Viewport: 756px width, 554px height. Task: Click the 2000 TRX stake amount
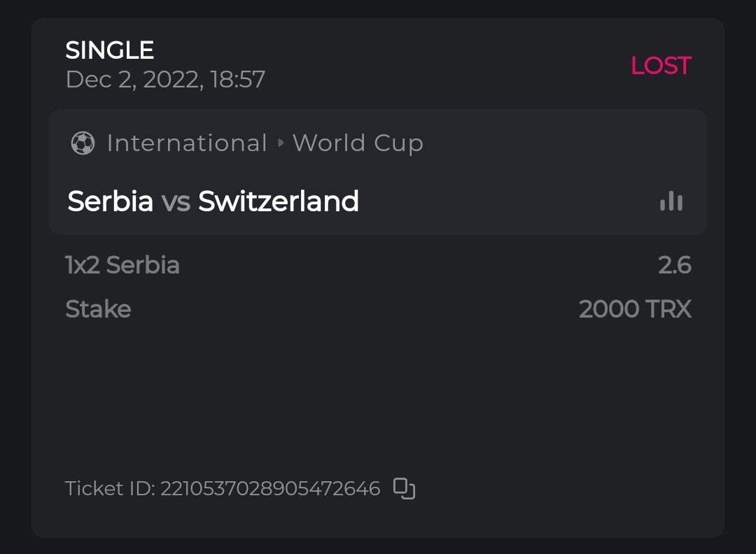(634, 309)
